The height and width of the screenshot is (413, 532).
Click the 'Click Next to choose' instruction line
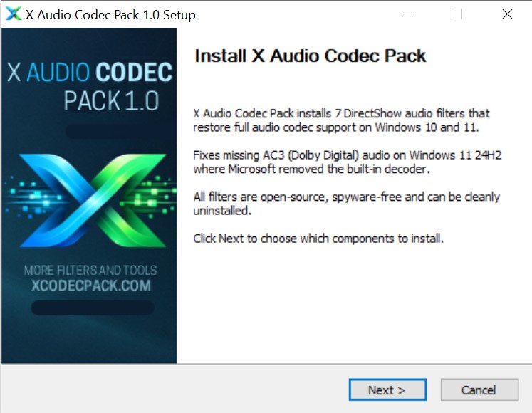pyautogui.click(x=318, y=239)
